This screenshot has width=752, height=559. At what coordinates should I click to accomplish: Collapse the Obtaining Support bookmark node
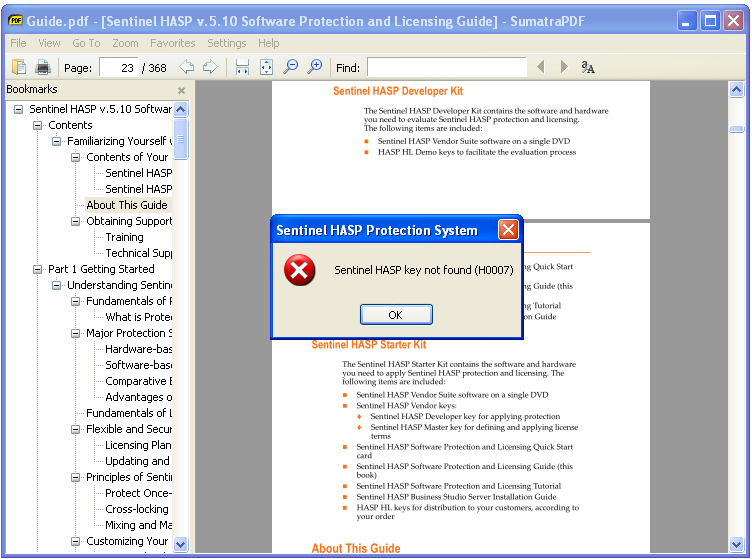point(75,221)
